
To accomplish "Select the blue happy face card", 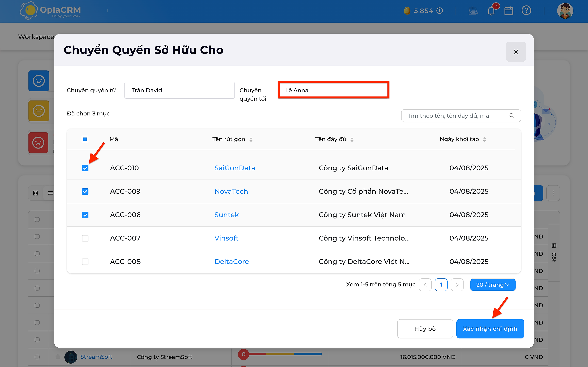I will [x=39, y=81].
